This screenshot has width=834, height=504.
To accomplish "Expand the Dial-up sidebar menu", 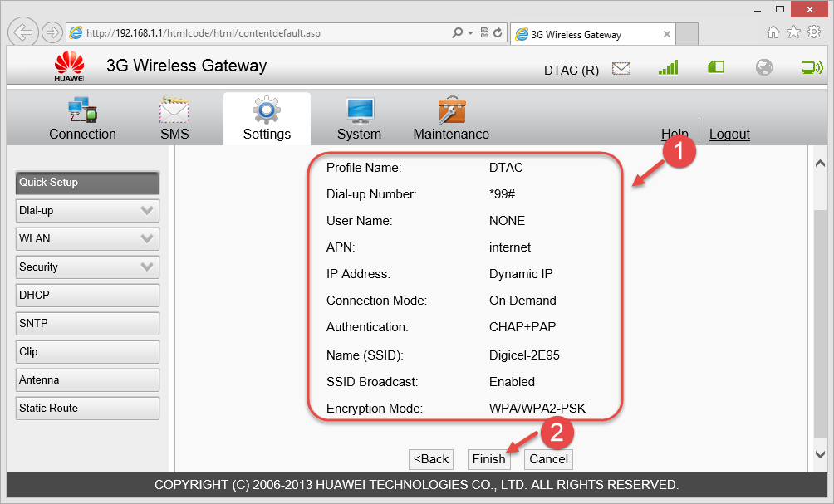I will (x=87, y=211).
